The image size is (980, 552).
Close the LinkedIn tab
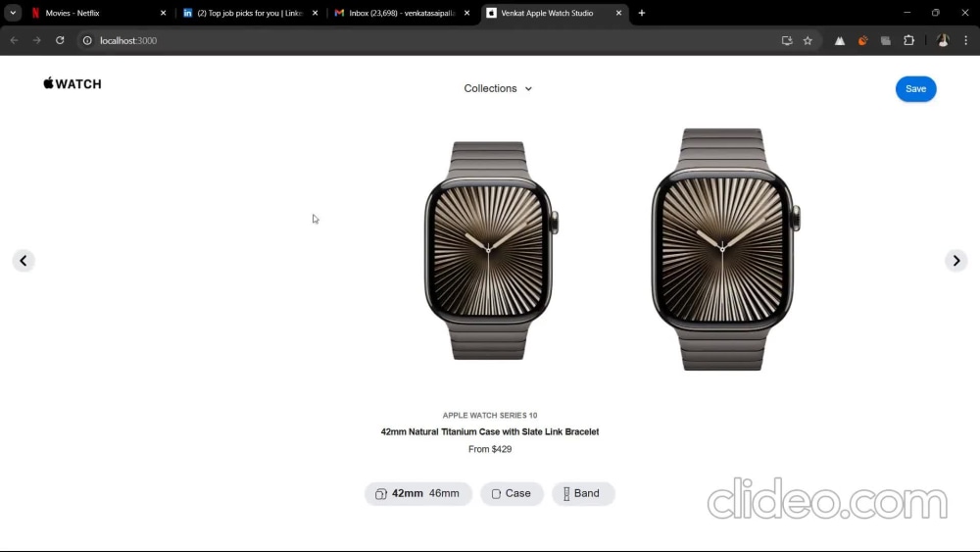tap(315, 13)
